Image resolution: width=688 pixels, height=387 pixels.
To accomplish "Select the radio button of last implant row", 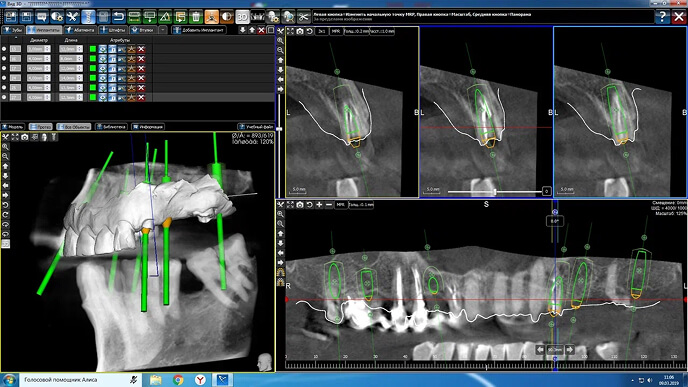I will tap(4, 97).
